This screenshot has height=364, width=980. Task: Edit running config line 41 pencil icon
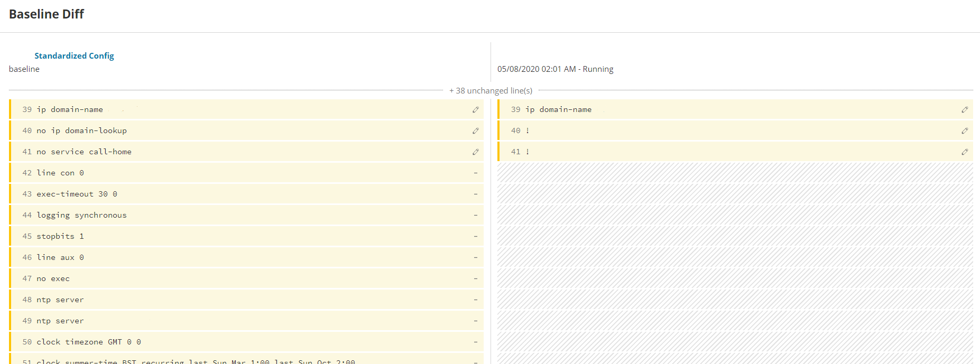[965, 152]
